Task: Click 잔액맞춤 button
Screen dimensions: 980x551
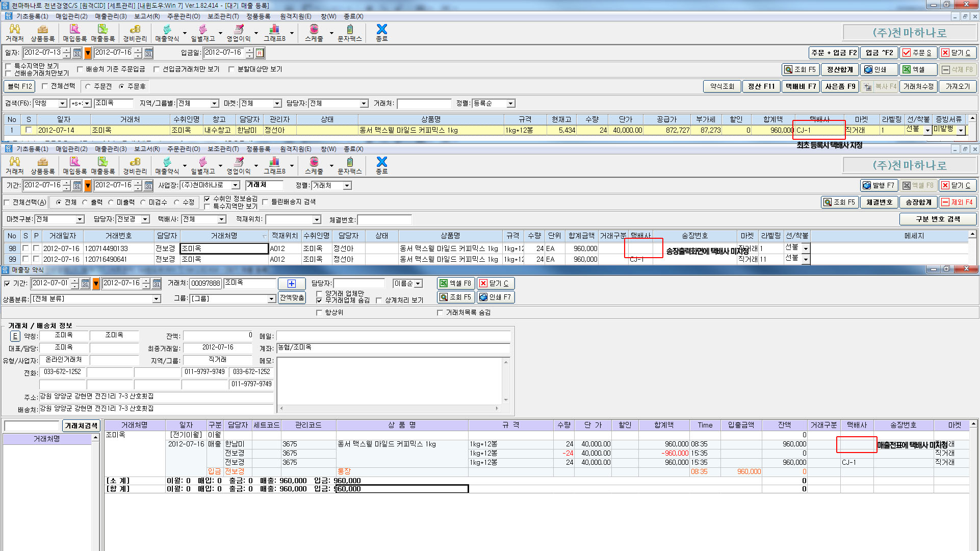Action: point(292,297)
